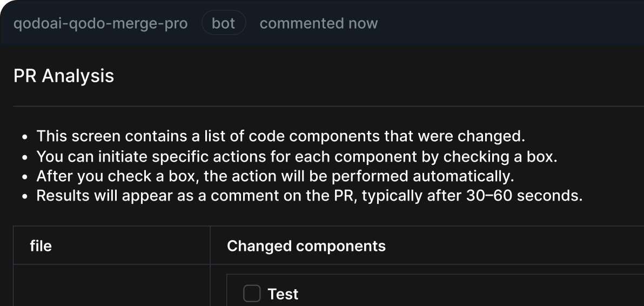Click the bot badge next to username

224,23
